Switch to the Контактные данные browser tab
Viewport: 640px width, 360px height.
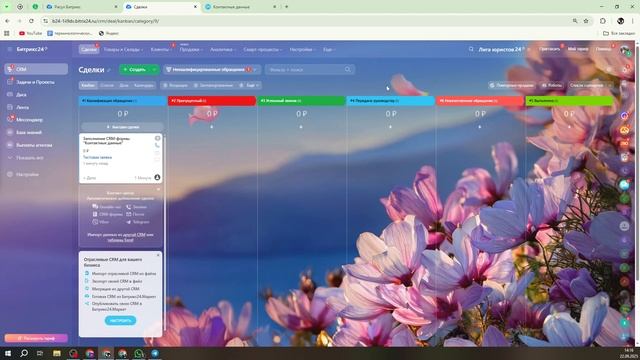241,7
